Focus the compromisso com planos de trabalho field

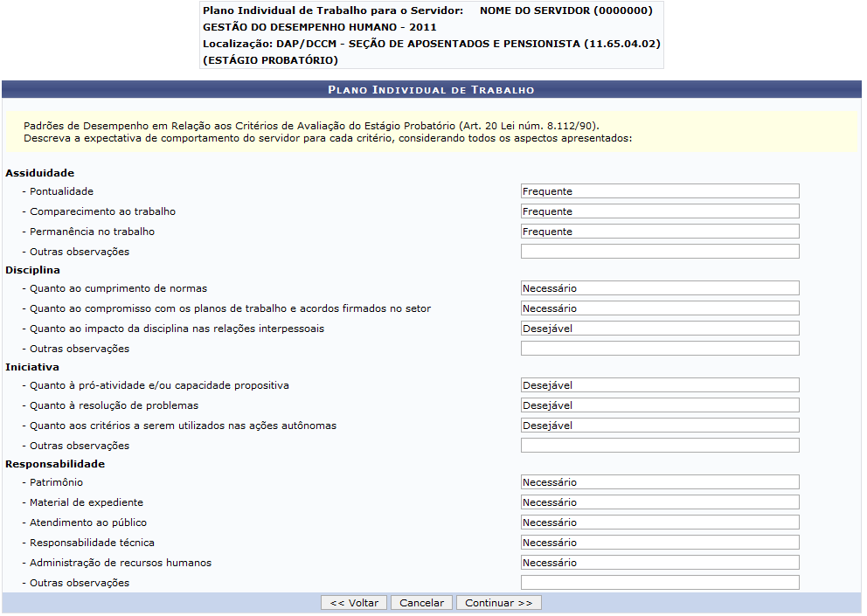[660, 308]
